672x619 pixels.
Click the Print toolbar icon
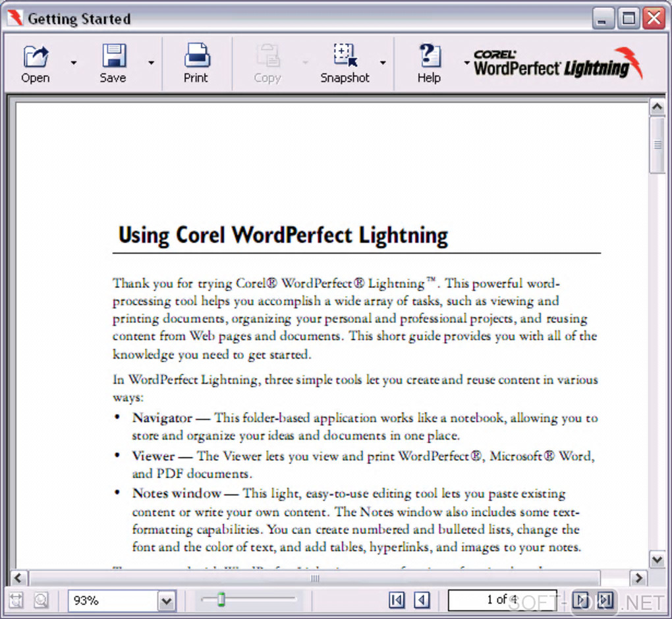pyautogui.click(x=197, y=55)
